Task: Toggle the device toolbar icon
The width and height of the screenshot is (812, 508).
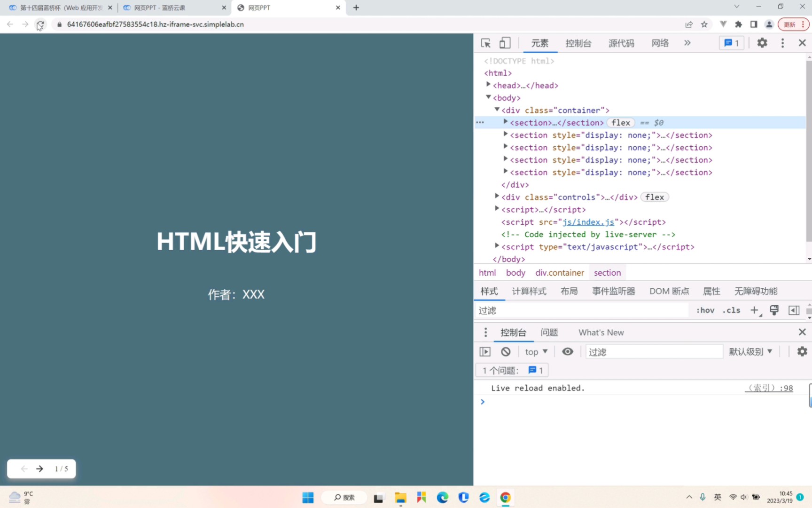Action: (x=505, y=43)
